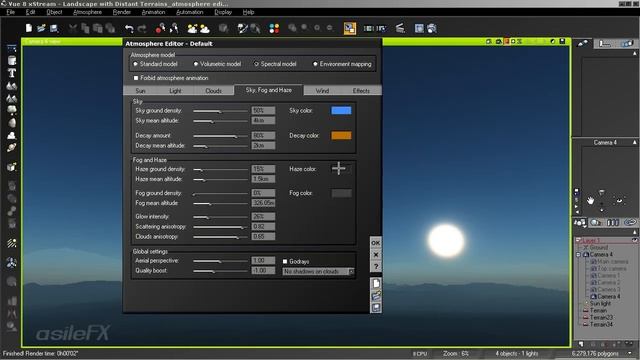This screenshot has height=360, width=640.
Task: Click the clapperboard animation icon
Action: click(x=400, y=28)
